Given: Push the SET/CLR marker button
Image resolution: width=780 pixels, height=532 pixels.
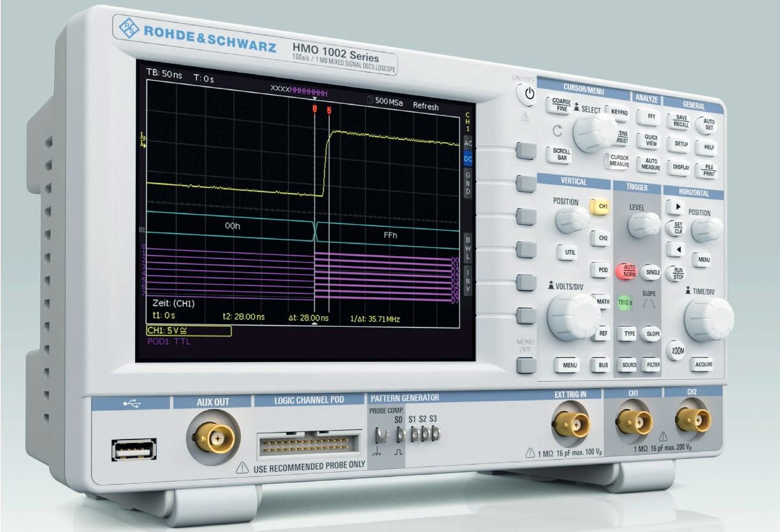Looking at the screenshot, I should pos(675,228).
